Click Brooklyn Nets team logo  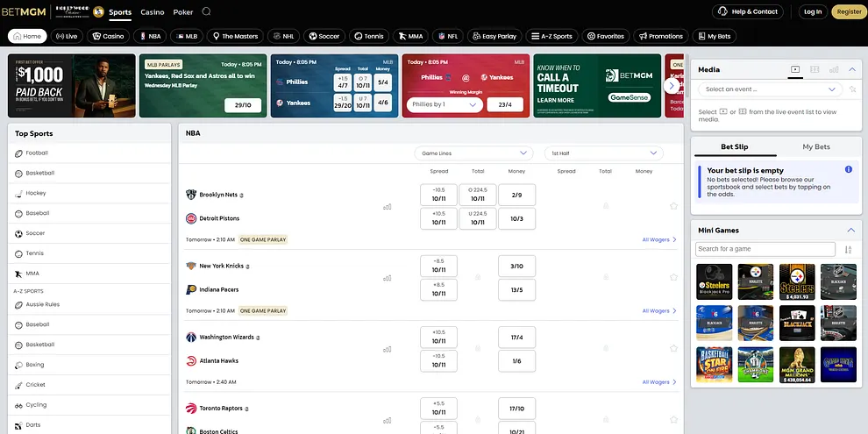pos(191,195)
